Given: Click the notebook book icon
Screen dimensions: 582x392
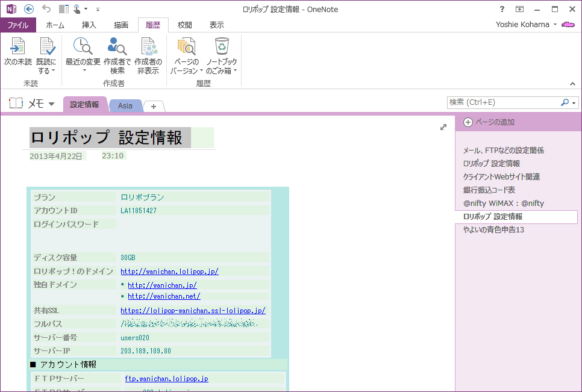Looking at the screenshot, I should coord(16,103).
